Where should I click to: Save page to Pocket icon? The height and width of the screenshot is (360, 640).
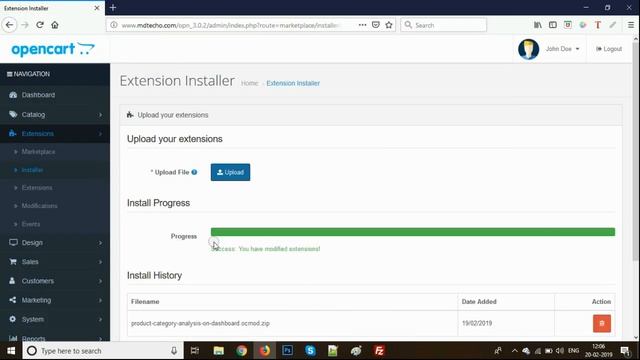[376, 25]
